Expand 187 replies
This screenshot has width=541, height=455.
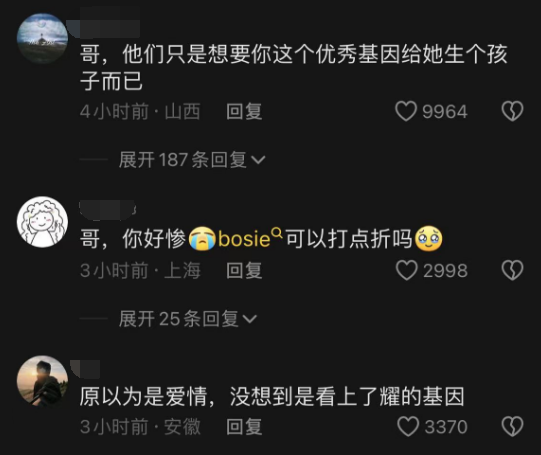click(x=192, y=160)
